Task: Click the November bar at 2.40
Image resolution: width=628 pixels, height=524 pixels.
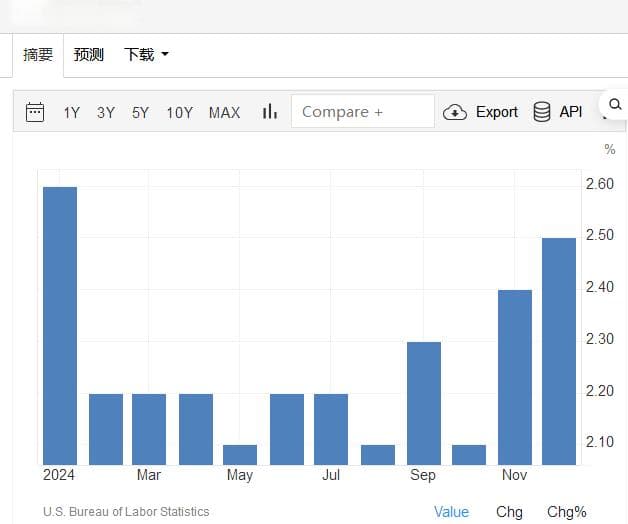Action: (515, 377)
